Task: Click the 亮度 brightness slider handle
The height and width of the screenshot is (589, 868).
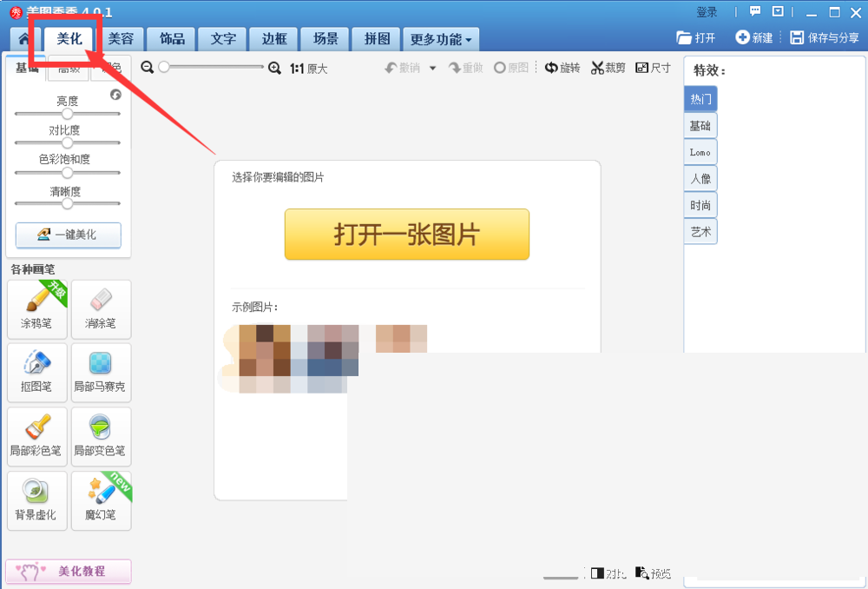Action: click(x=68, y=114)
